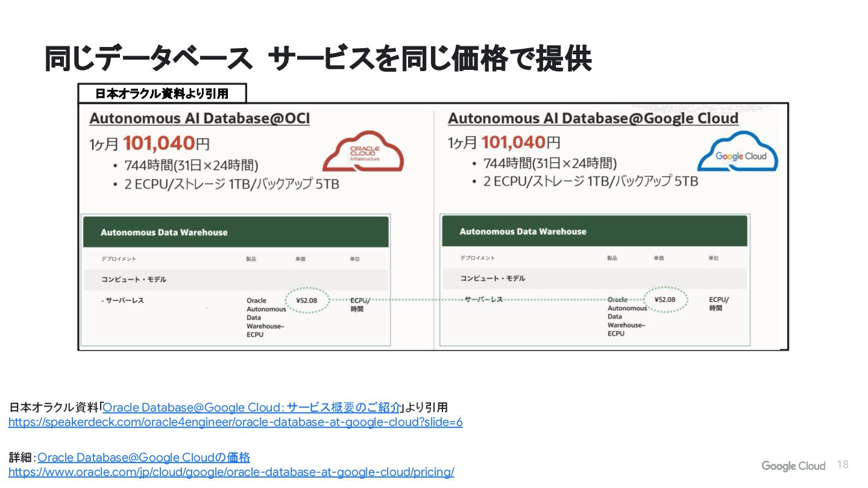Click the right table's '単価' column header

pyautogui.click(x=659, y=258)
